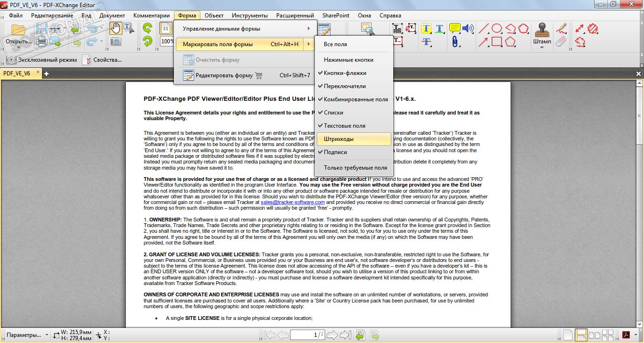Select the Hand tool
The height and width of the screenshot is (343, 644).
point(116,28)
